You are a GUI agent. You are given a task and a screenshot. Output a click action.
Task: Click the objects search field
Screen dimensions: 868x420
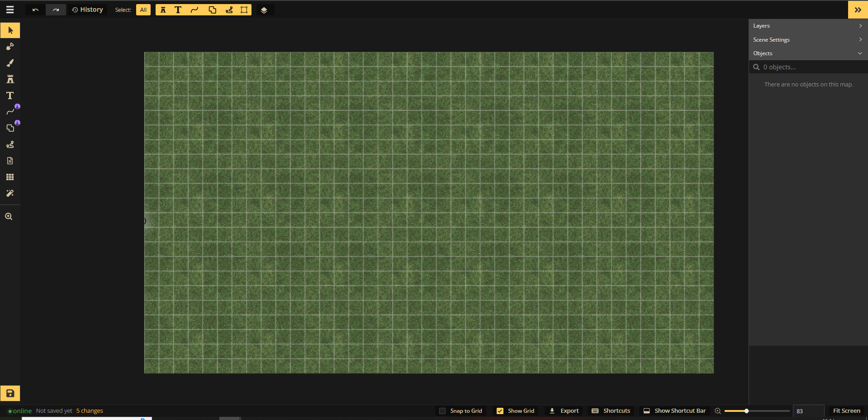(x=810, y=67)
